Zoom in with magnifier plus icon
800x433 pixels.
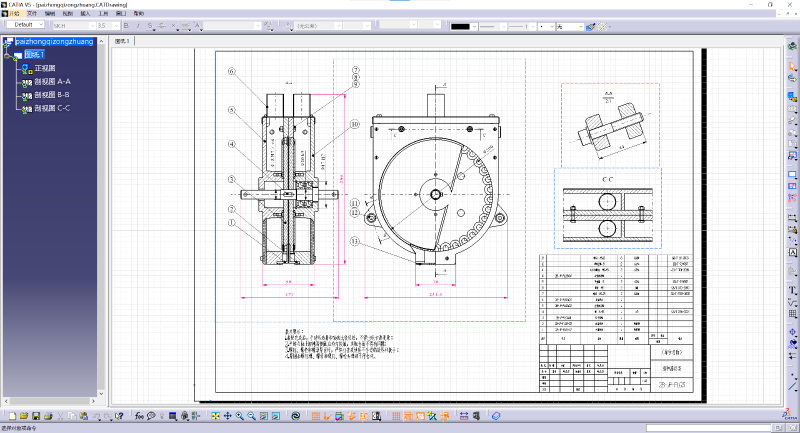point(239,416)
